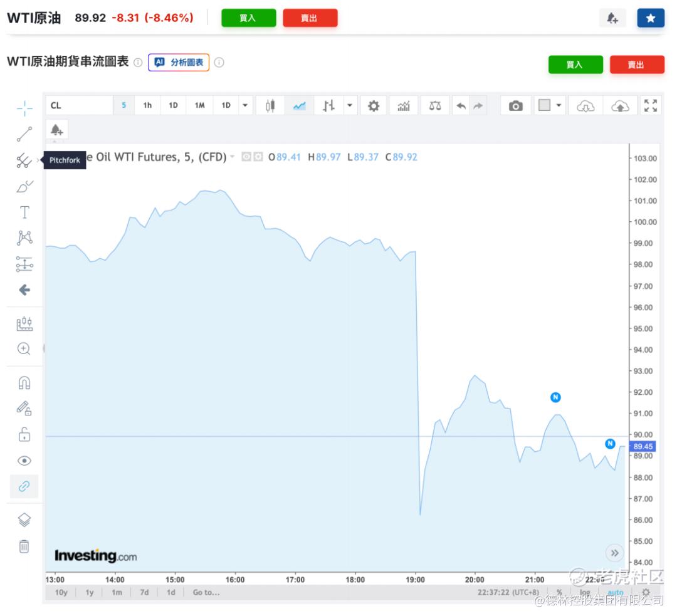Select the 1M interval

(199, 105)
